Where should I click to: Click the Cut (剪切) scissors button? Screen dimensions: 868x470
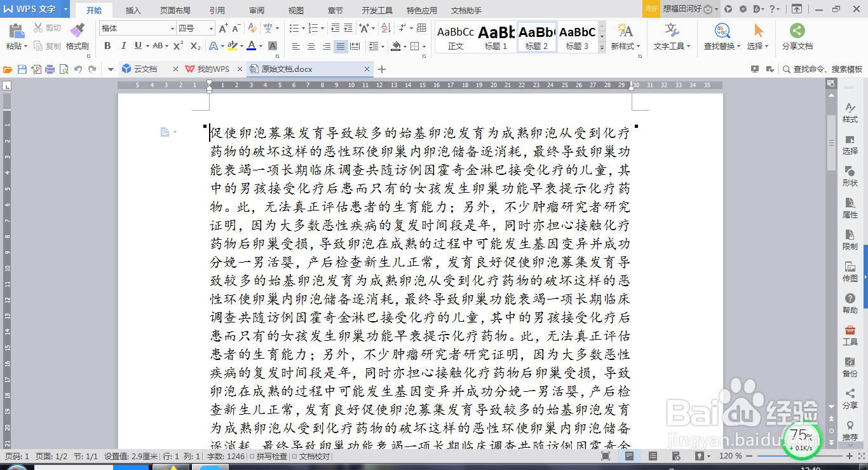tap(48, 28)
